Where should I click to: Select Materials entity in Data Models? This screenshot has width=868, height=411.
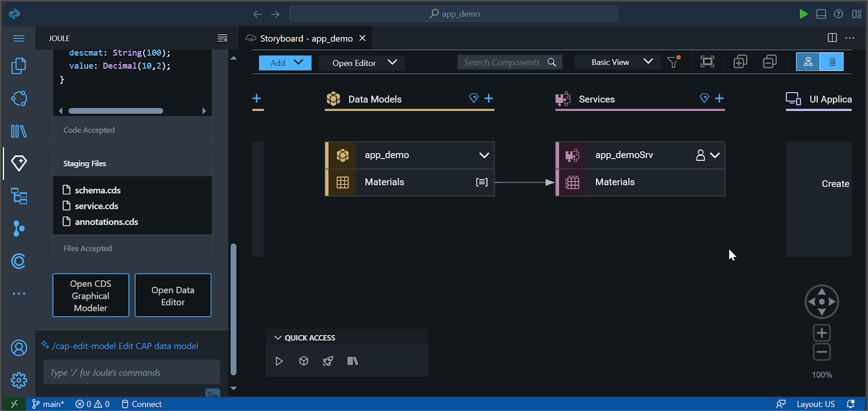pos(410,182)
